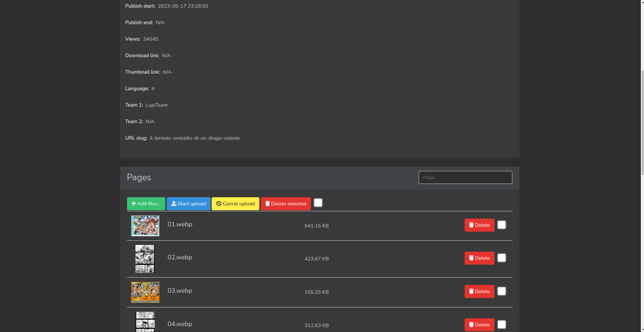Click the plus icon on Add files button
The height and width of the screenshot is (332, 644).
(134, 204)
